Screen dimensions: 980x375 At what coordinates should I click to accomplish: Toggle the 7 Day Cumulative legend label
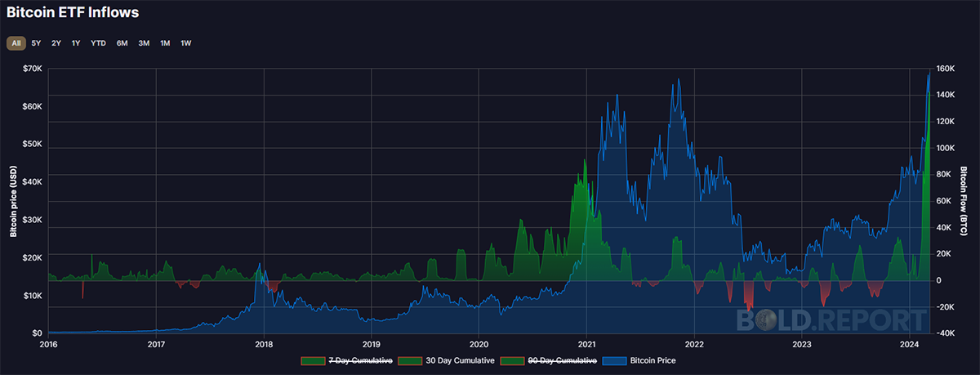[360, 360]
